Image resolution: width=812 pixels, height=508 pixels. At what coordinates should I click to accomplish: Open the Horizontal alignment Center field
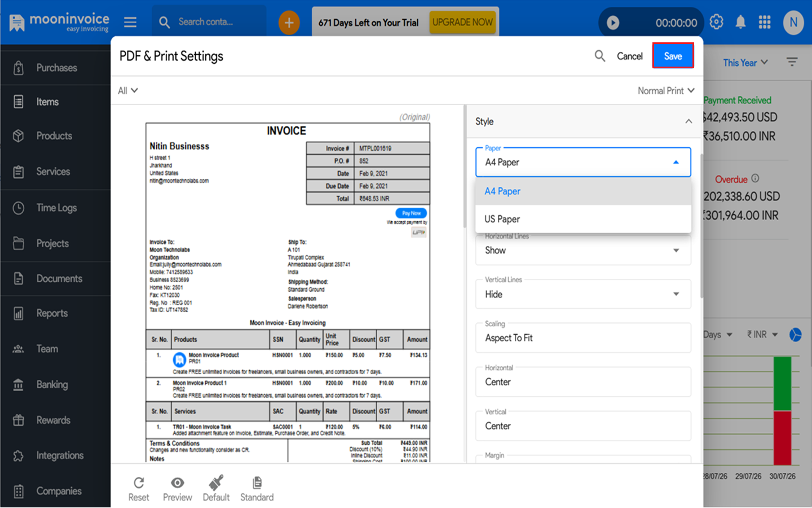click(x=583, y=382)
